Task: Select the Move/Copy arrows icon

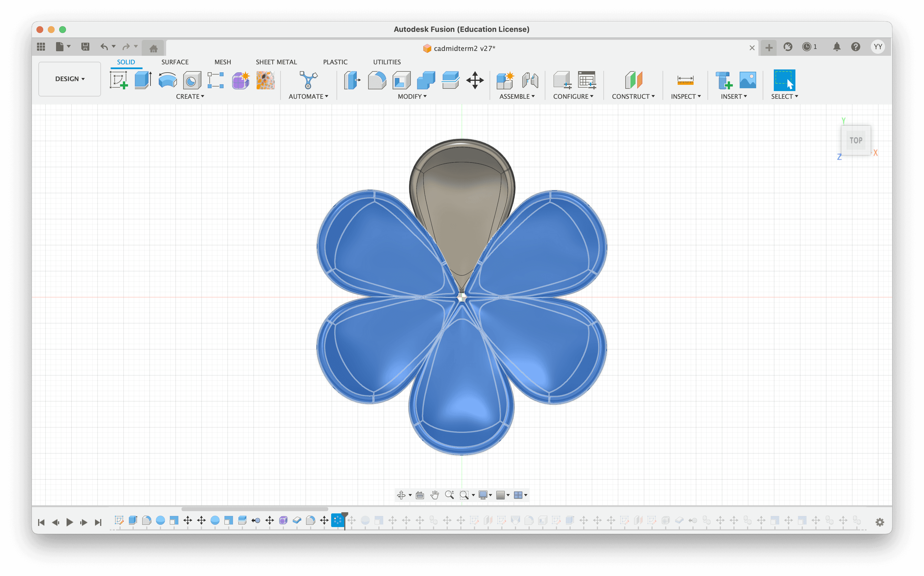Action: pyautogui.click(x=475, y=80)
